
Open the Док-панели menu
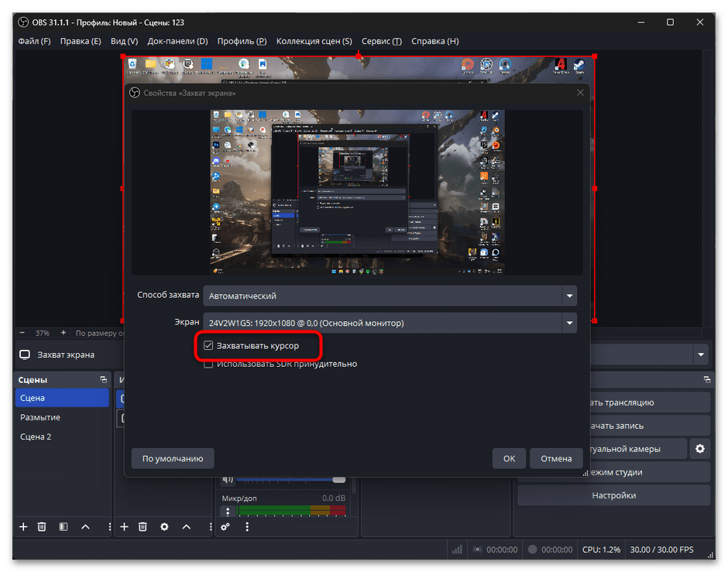tap(177, 41)
